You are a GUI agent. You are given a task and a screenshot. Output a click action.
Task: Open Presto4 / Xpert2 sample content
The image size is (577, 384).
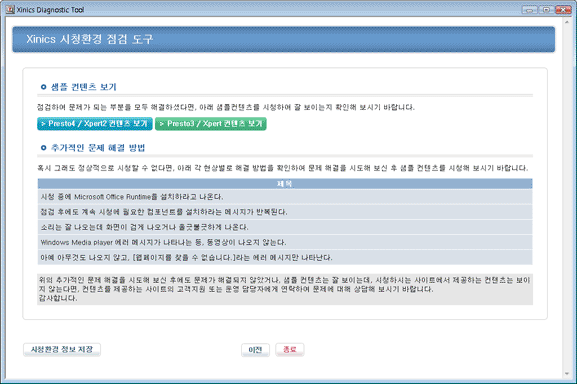point(95,124)
